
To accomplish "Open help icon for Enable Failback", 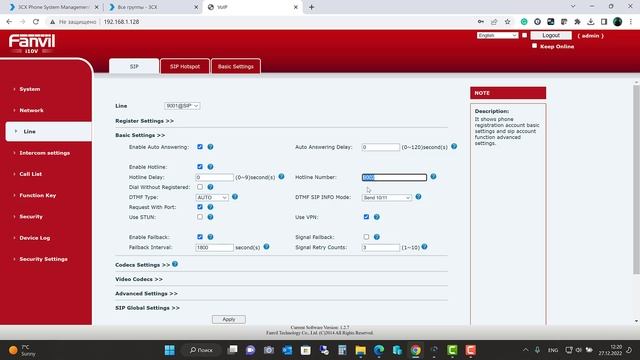I will (210, 237).
